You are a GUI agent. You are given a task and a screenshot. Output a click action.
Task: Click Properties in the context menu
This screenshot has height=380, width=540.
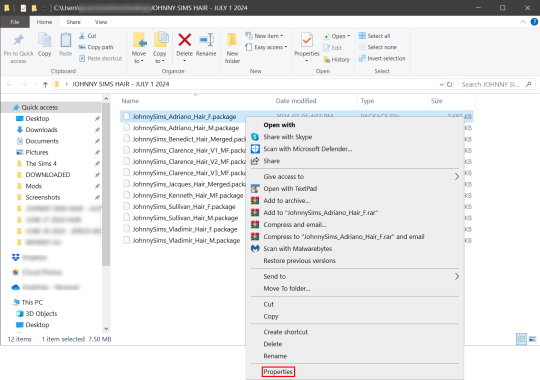pos(278,372)
